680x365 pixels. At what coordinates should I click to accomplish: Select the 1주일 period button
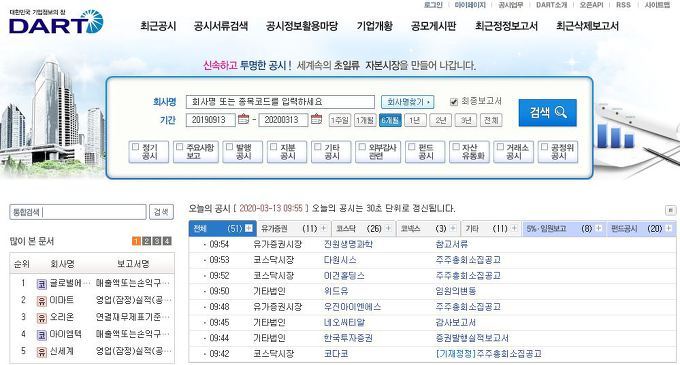(339, 120)
